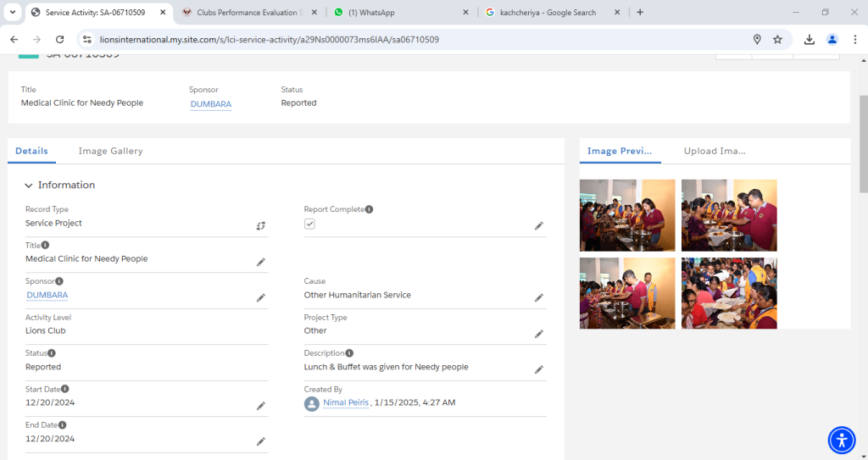Open the tab search dropdown arrow
Image resolution: width=868 pixels, height=460 pixels.
[12, 12]
